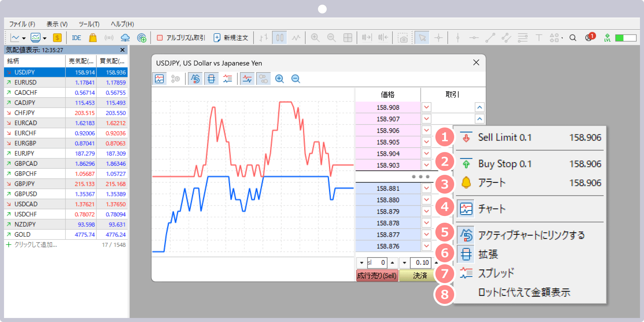The height and width of the screenshot is (322, 644).
Task: Toggle the spread (スプレッド) menu option
Action: click(x=496, y=273)
